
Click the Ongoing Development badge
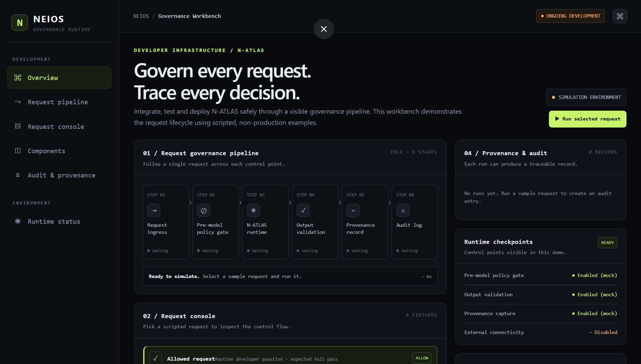coord(570,16)
